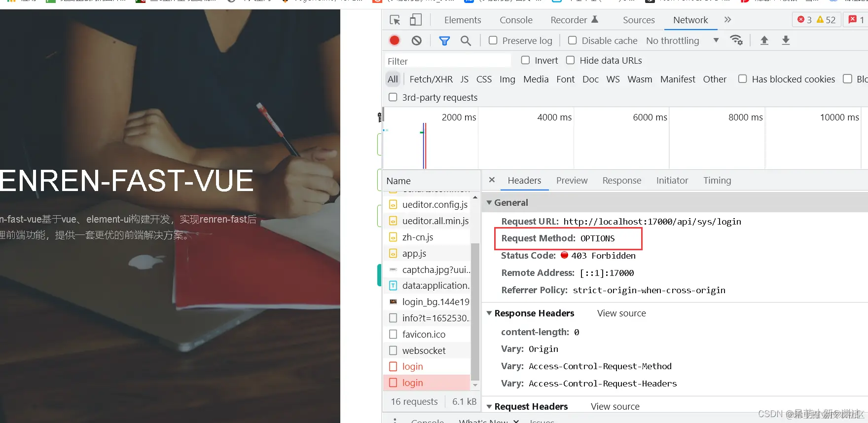This screenshot has height=423, width=868.
Task: Clear the network log
Action: [417, 40]
